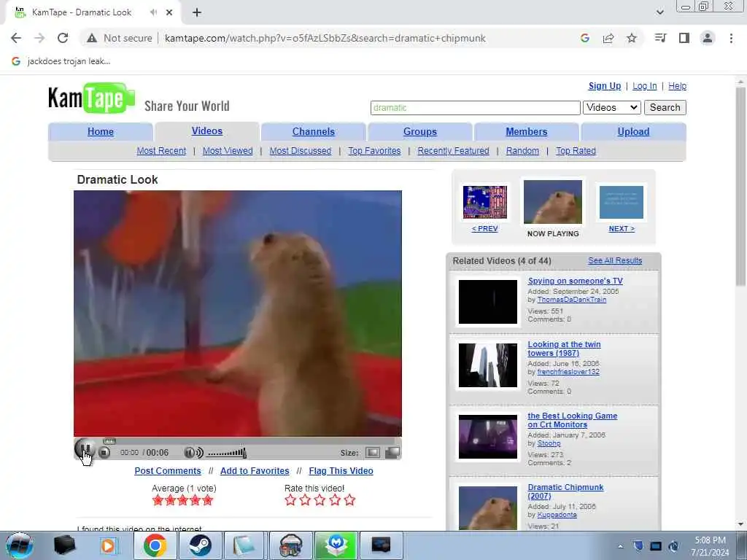This screenshot has width=747, height=560.
Task: Open the taskbar clock and date
Action: point(710,546)
